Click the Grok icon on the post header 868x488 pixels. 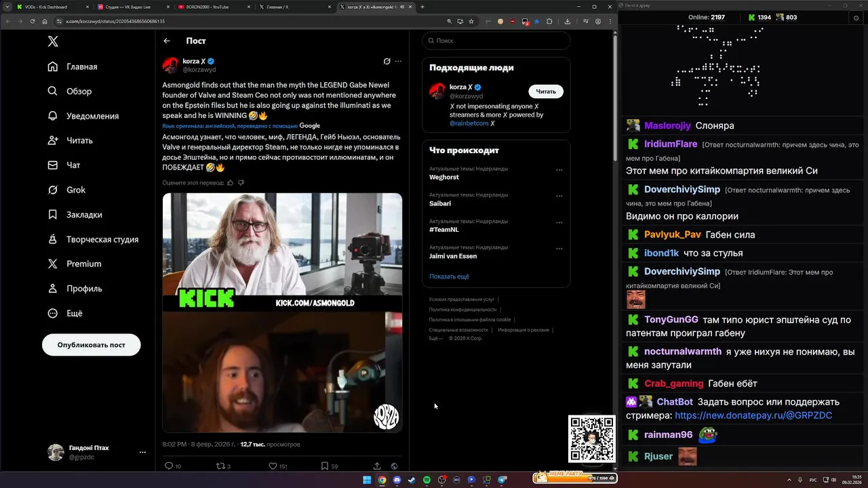[x=387, y=61]
